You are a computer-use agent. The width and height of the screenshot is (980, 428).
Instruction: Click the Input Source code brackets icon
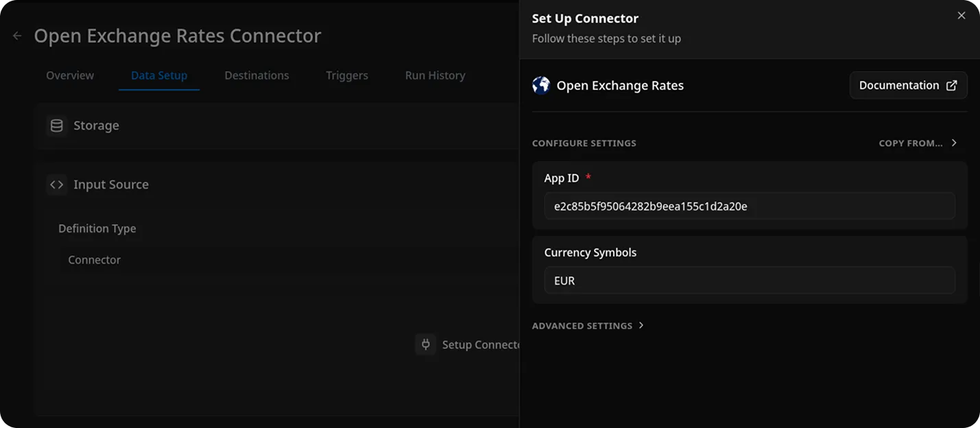pos(56,185)
